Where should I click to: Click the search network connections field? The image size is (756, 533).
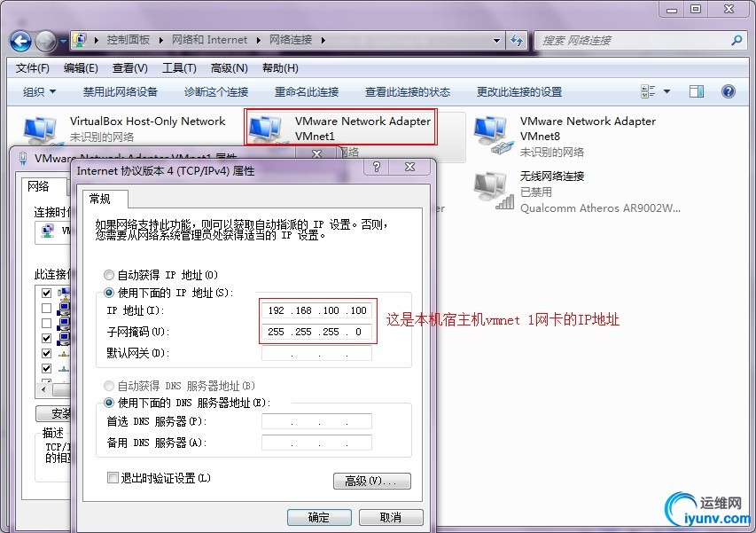coord(634,41)
